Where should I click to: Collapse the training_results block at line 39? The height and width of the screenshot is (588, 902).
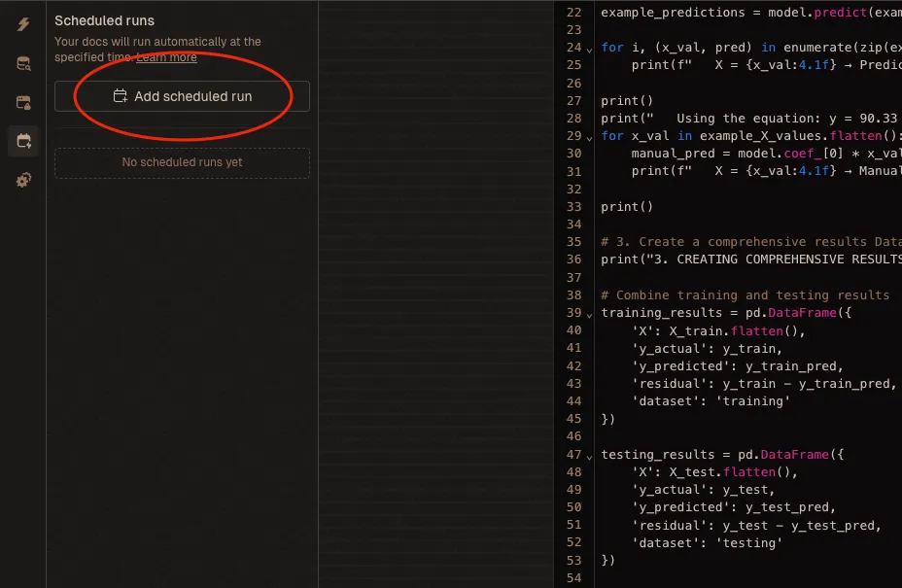[589, 313]
